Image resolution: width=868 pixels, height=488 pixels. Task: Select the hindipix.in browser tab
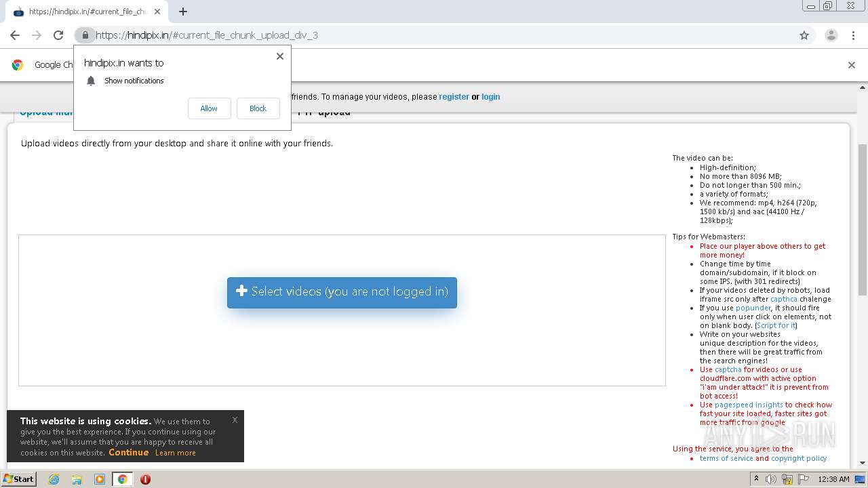85,12
